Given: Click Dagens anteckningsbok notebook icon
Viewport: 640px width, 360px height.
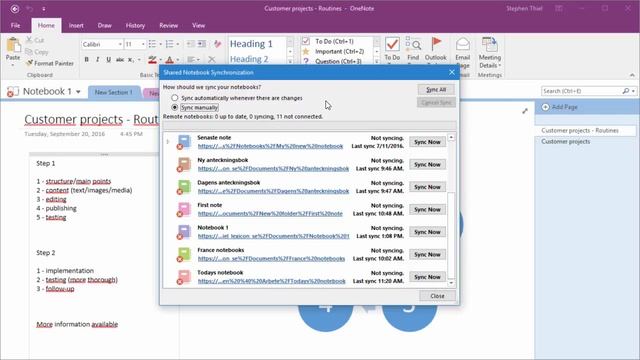Looking at the screenshot, I should [x=184, y=187].
